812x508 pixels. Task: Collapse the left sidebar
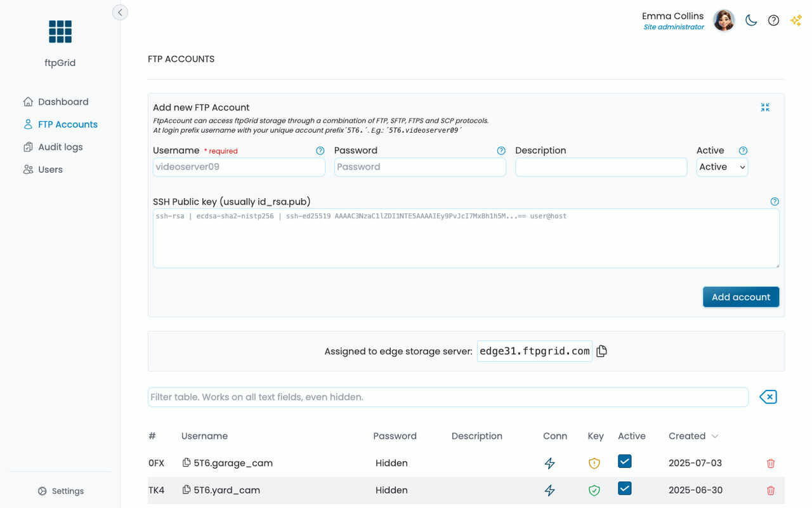[x=120, y=12]
